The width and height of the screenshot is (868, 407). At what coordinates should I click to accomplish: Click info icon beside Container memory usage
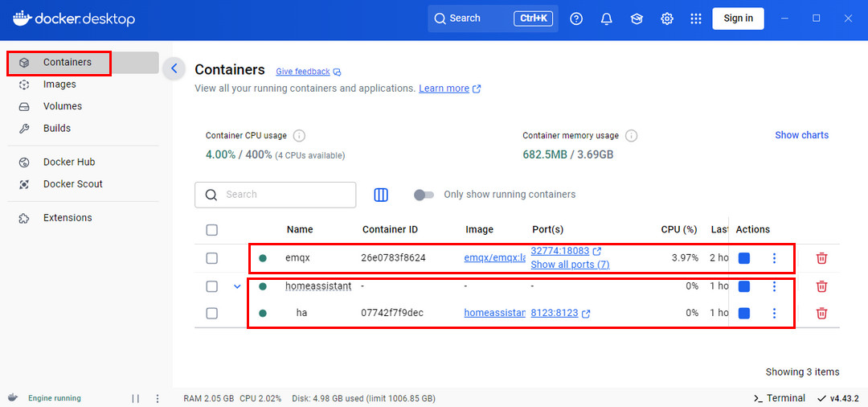(x=631, y=136)
